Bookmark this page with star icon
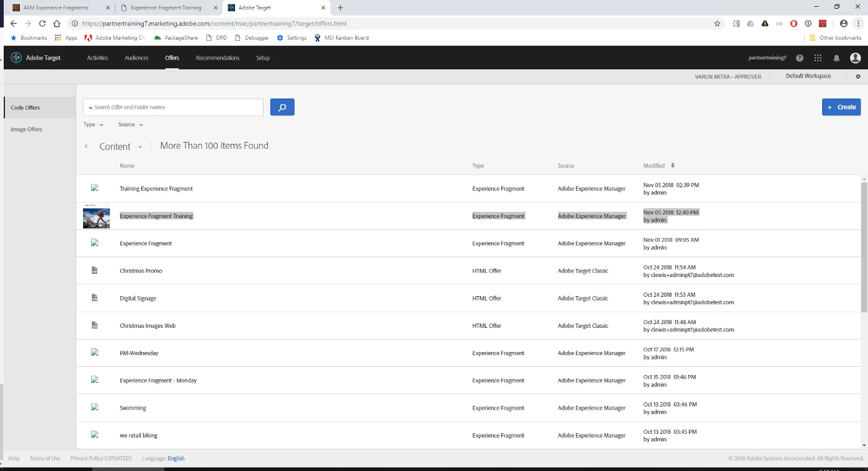The height and width of the screenshot is (471, 868). click(717, 24)
